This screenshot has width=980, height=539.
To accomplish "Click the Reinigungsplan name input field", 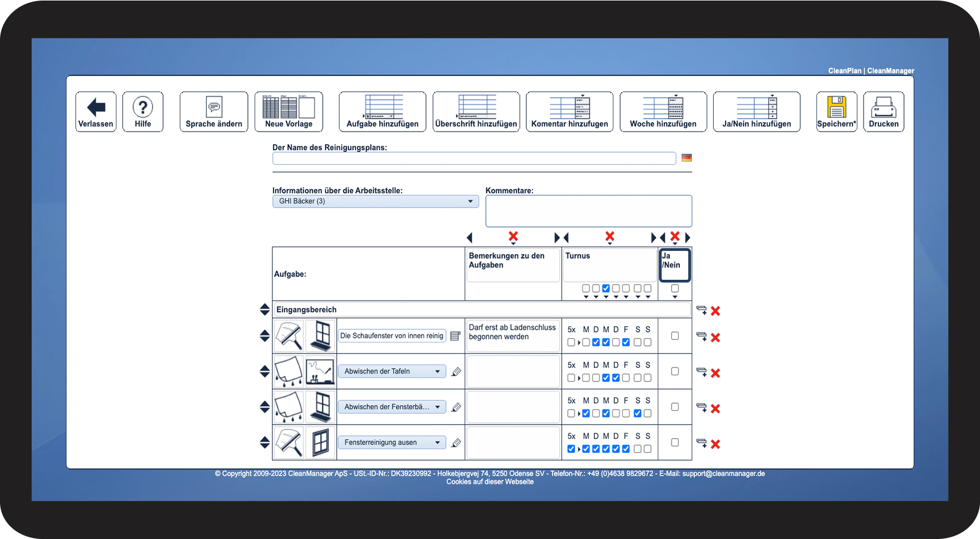I will pyautogui.click(x=474, y=158).
